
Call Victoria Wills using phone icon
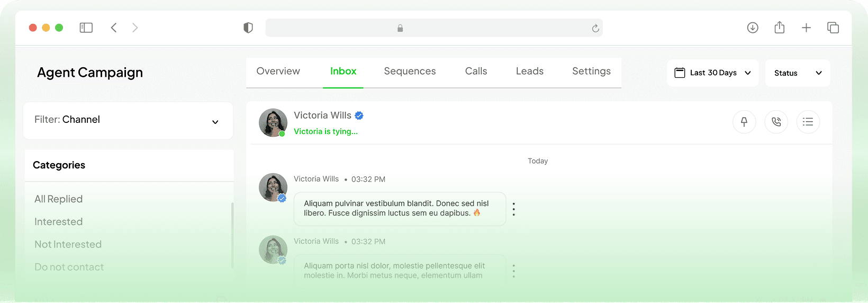776,122
